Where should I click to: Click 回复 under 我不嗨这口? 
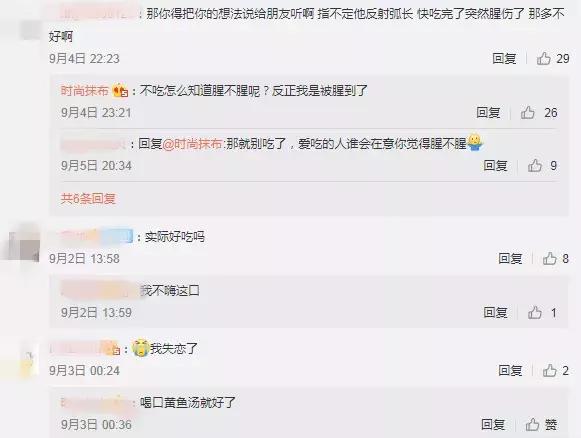tap(495, 313)
